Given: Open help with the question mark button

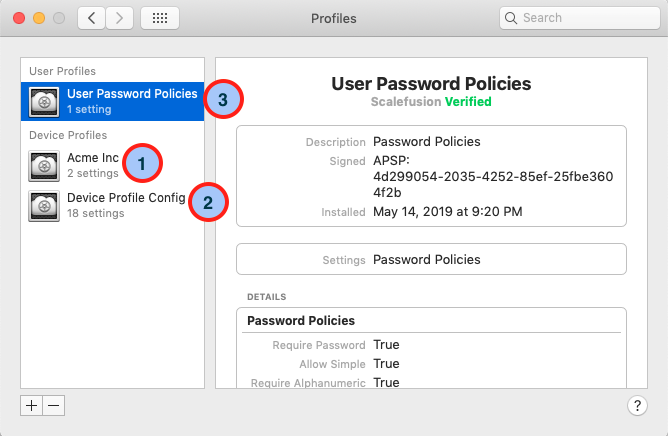Looking at the screenshot, I should click(x=637, y=405).
